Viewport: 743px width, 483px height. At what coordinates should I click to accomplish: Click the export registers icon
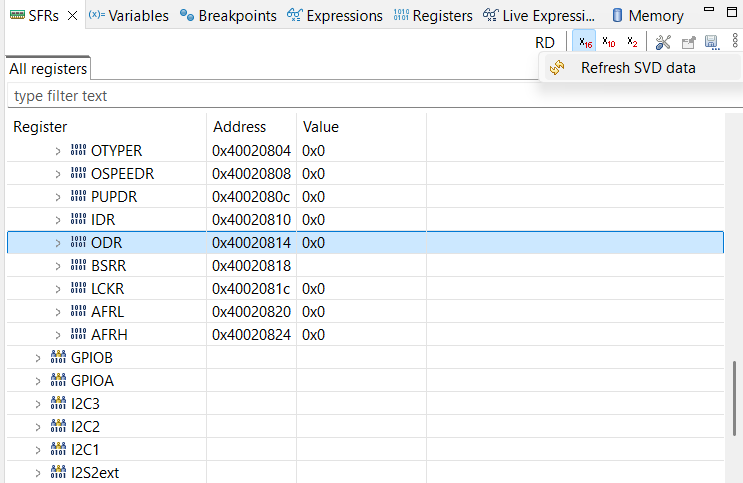(x=688, y=43)
